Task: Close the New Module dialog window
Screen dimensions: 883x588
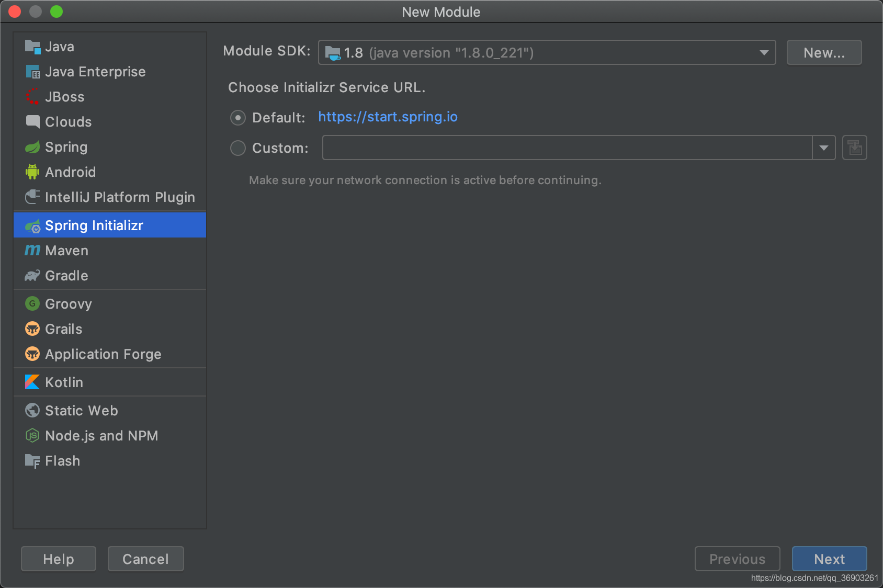Action: tap(15, 12)
